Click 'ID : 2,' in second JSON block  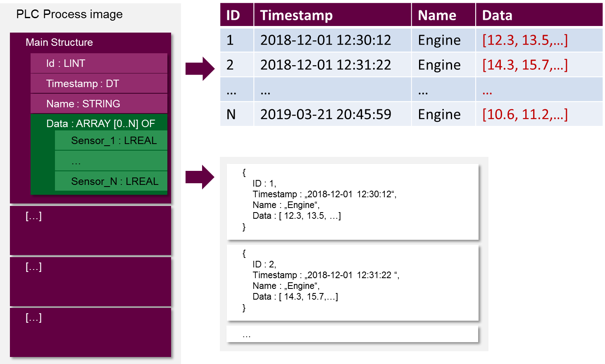click(264, 264)
